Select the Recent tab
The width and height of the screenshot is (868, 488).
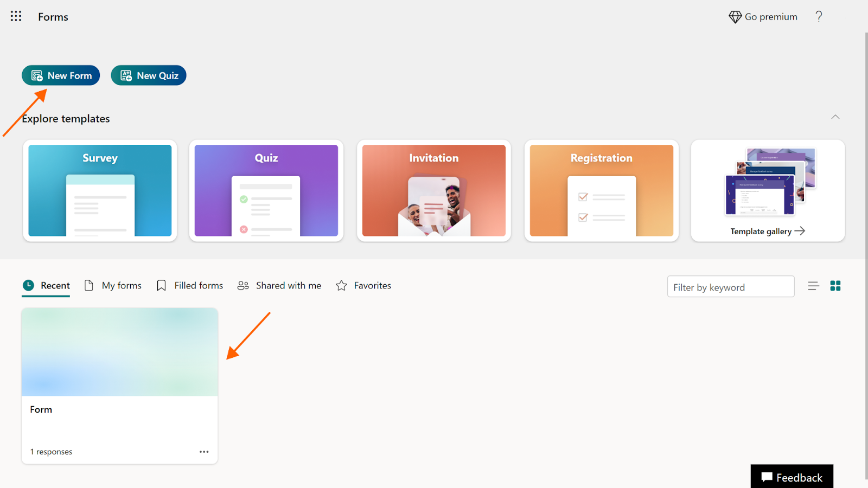[x=46, y=286]
